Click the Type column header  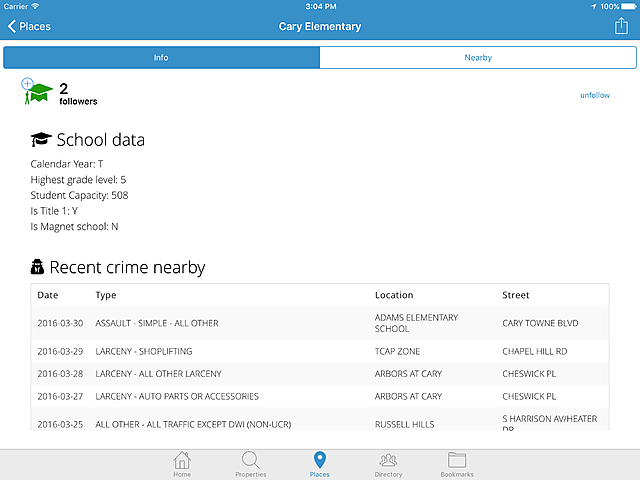pos(106,295)
